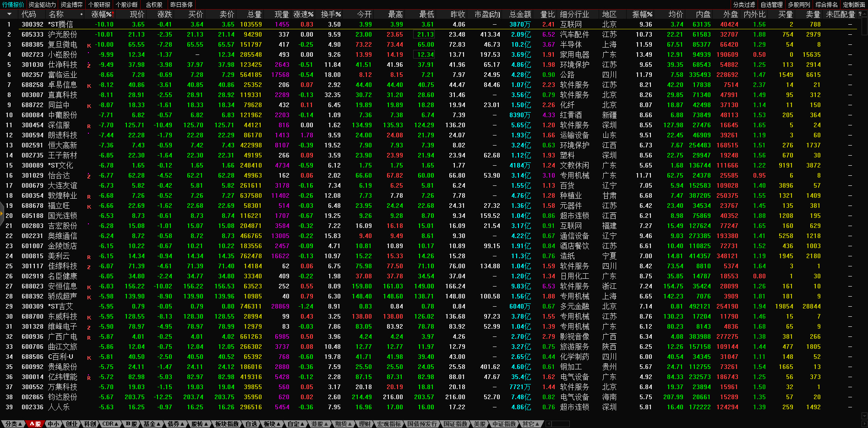Expand the 分类 category dropdown tab

14,424
